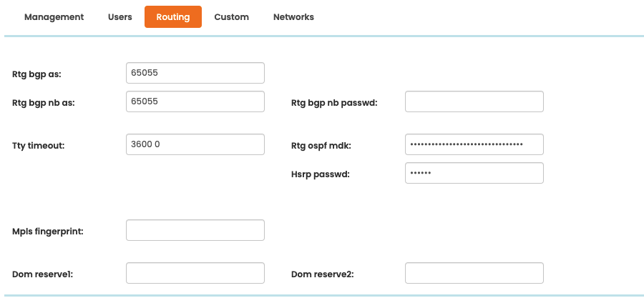Open the Networks tab

coord(293,17)
